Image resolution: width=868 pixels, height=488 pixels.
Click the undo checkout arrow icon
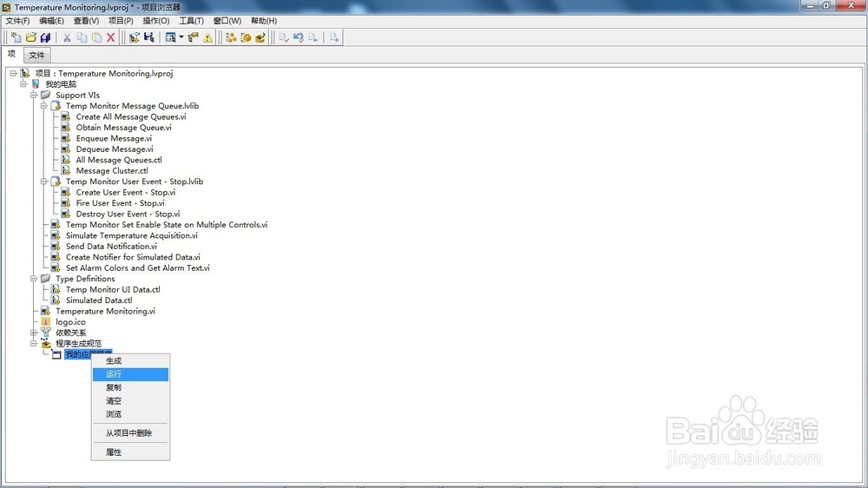point(299,37)
